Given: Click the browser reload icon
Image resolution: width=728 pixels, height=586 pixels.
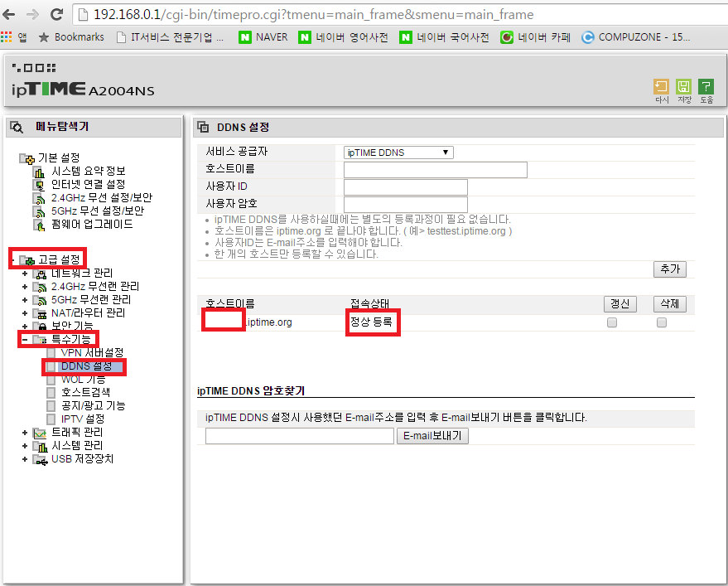Looking at the screenshot, I should (x=55, y=14).
